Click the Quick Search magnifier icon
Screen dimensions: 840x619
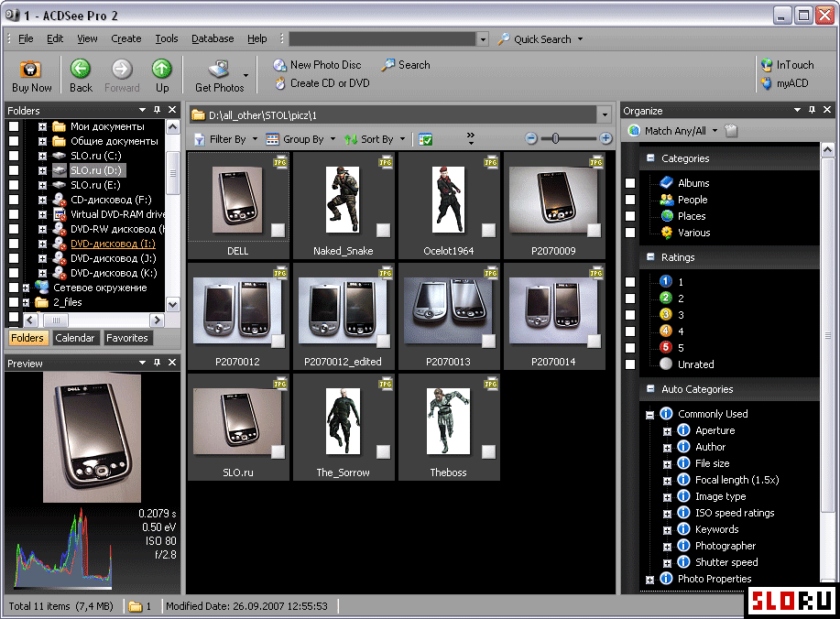coord(504,39)
